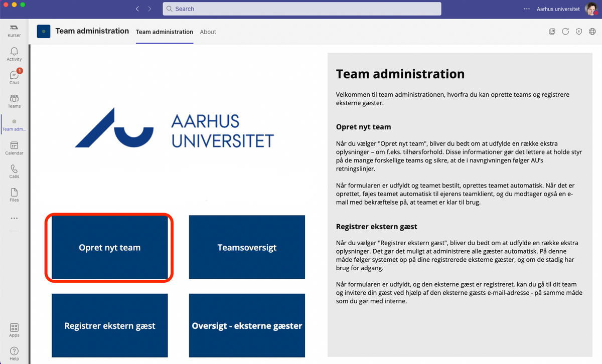Click the large Team administration heading in info panel
Viewport: 602px width, 364px height.
(x=400, y=74)
